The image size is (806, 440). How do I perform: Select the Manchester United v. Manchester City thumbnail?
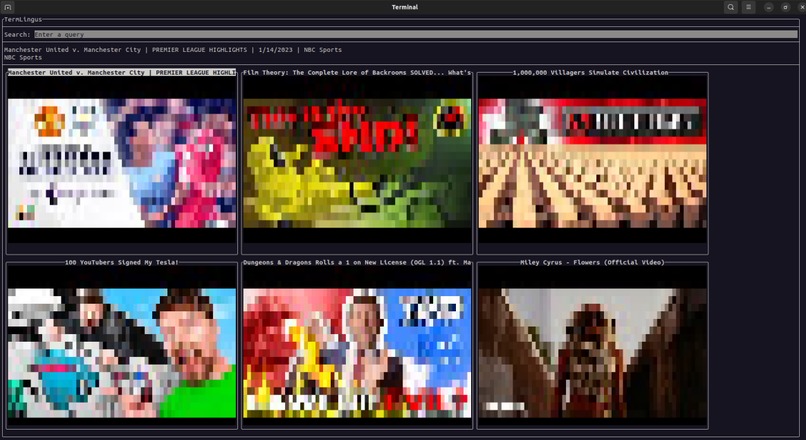click(x=122, y=163)
